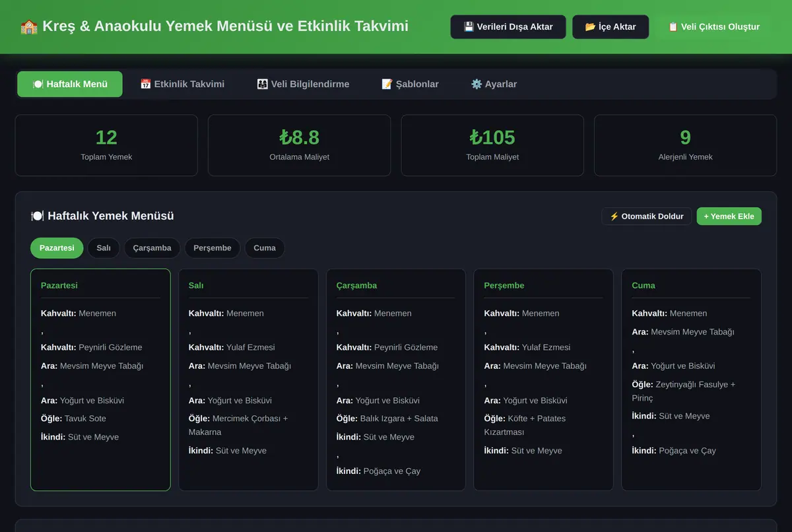The image size is (792, 532).
Task: Click the Alerjenli Yemek card showing 9
Action: (x=685, y=145)
